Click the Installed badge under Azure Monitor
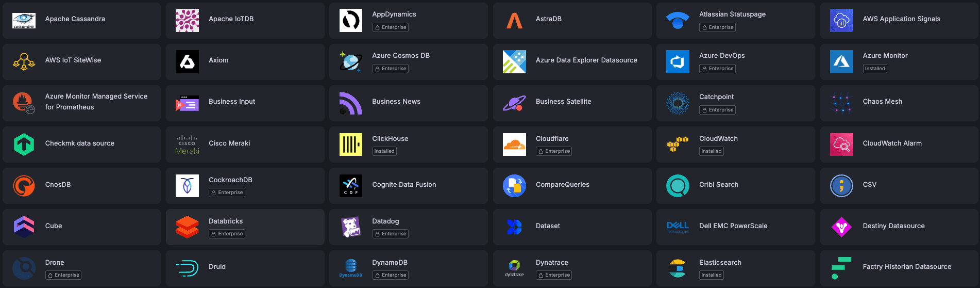Image resolution: width=980 pixels, height=288 pixels. [875, 69]
